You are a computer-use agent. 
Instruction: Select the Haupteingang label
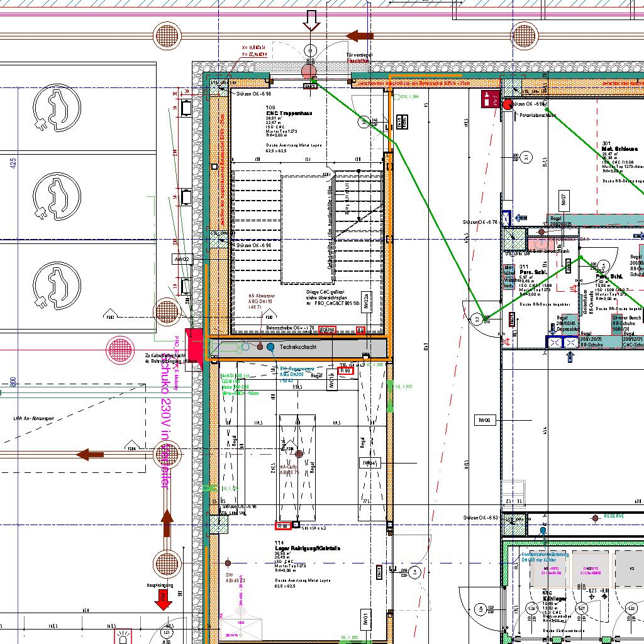[160, 586]
